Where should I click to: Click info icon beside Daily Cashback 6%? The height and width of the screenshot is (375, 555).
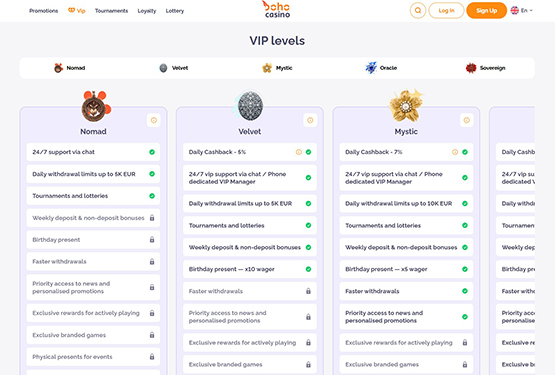coord(299,152)
